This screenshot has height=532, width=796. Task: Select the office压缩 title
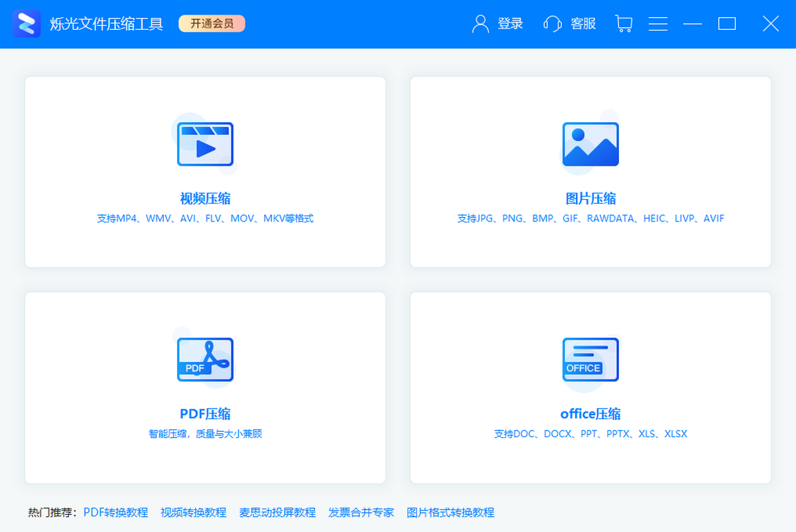(591, 414)
